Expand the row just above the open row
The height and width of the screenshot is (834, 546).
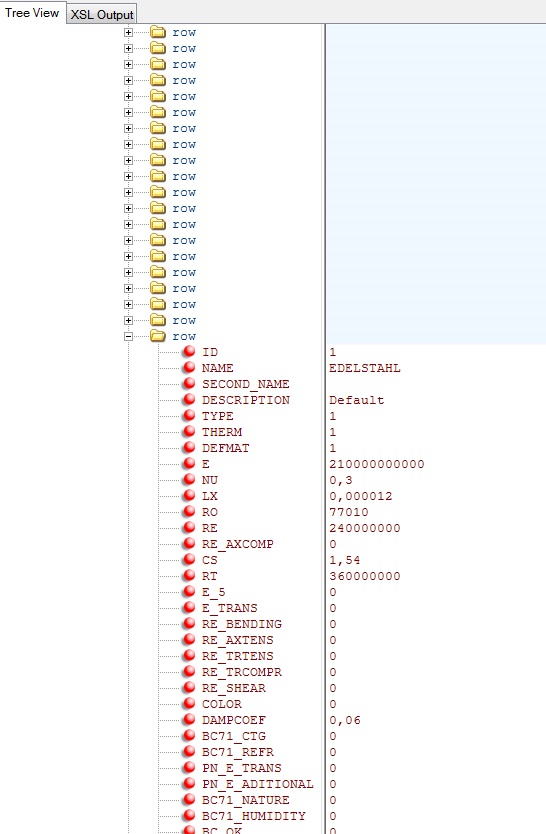pyautogui.click(x=128, y=320)
